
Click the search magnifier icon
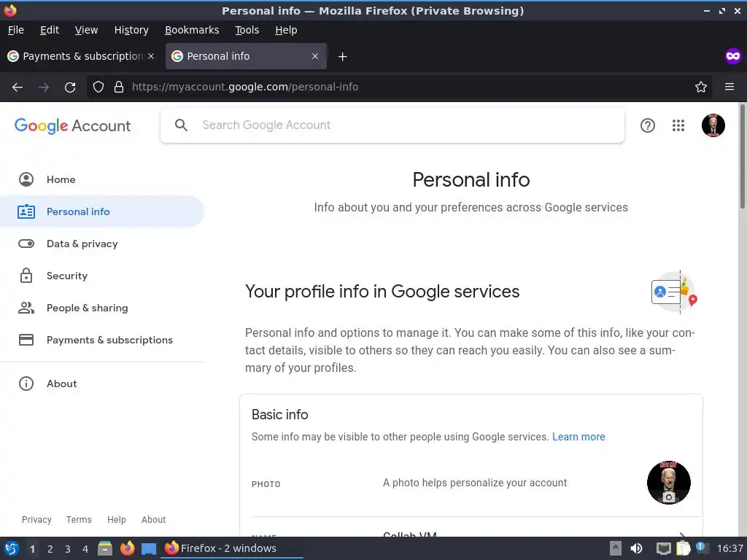click(x=181, y=125)
